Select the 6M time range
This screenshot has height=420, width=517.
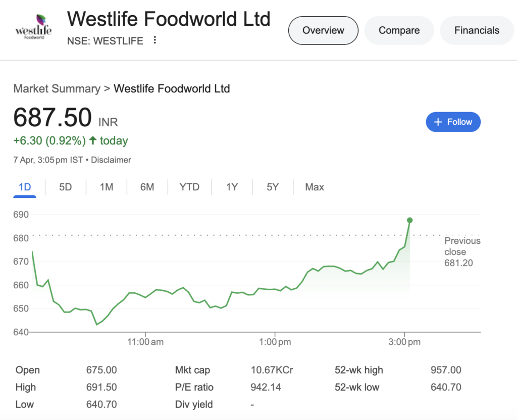tap(147, 187)
